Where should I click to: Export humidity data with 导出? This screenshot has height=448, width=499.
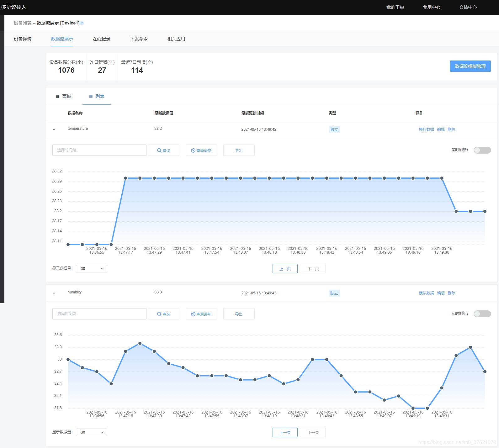(x=239, y=314)
